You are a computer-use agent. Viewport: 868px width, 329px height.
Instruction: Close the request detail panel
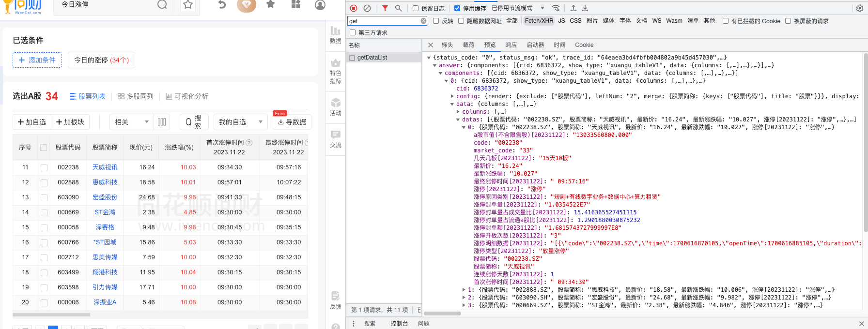coord(431,45)
